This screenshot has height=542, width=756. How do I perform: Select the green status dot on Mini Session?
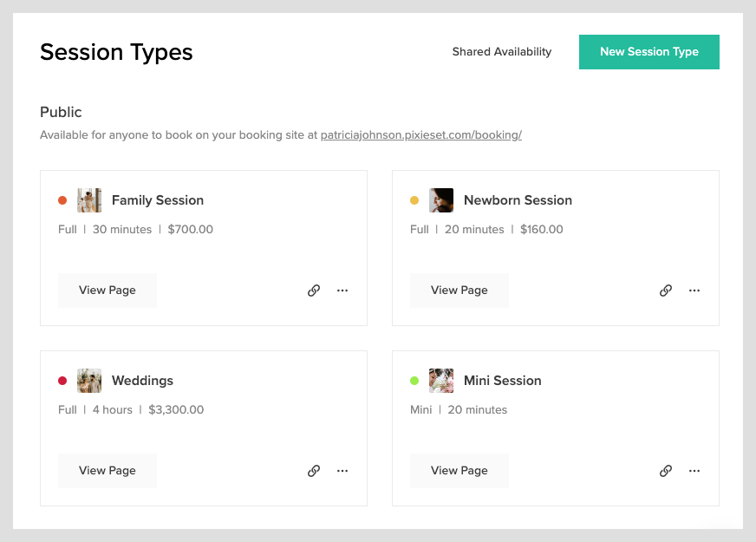[x=414, y=380]
